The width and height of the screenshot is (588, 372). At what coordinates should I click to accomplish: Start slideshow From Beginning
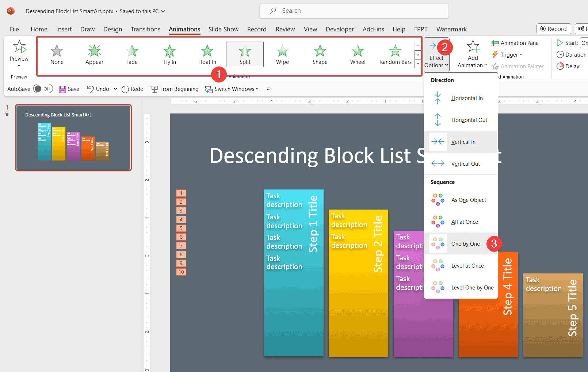(x=175, y=89)
